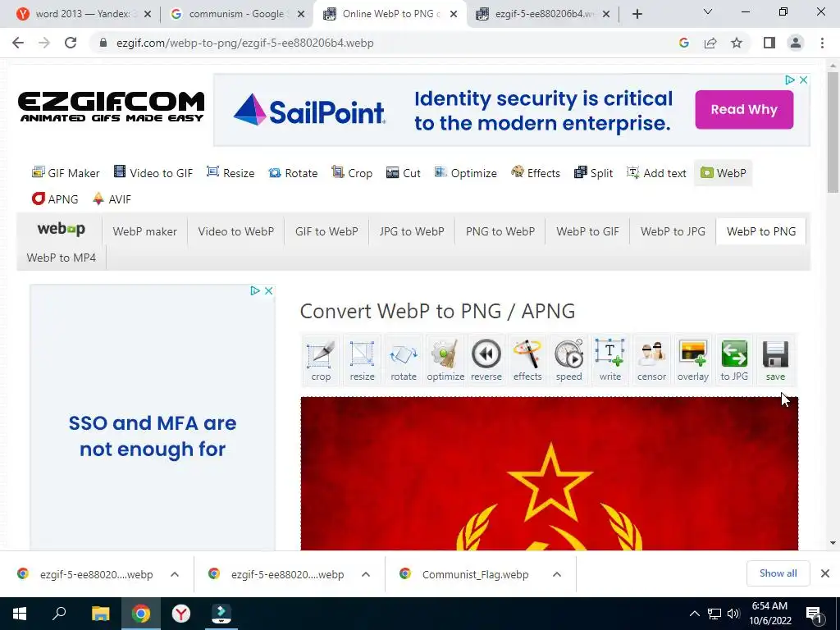
Task: Select the resize tool icon
Action: pyautogui.click(x=362, y=359)
